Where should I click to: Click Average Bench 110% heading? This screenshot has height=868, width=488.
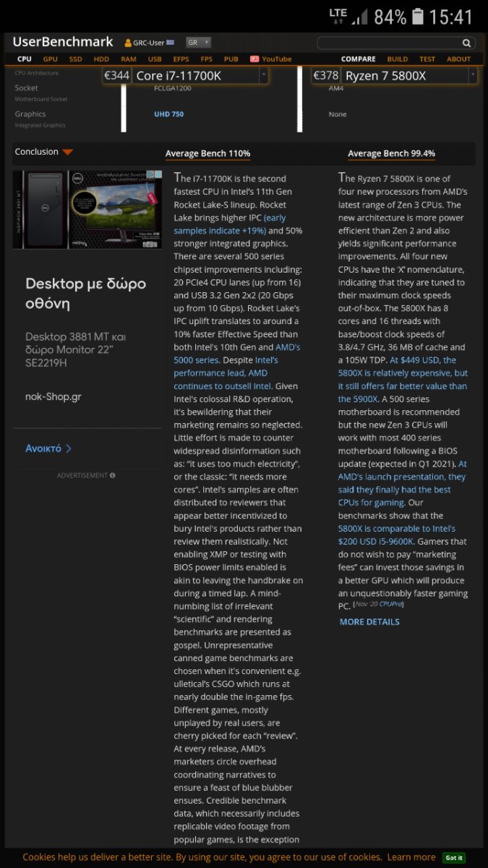tap(207, 153)
